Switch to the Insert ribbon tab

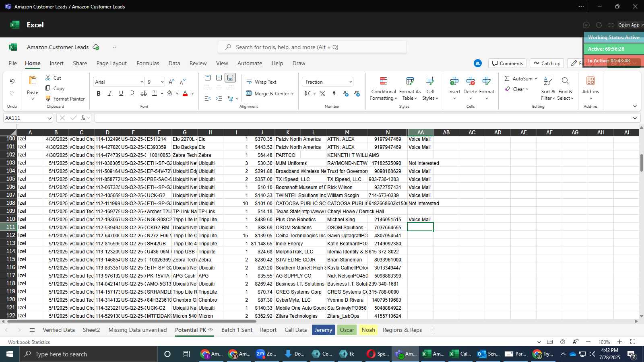click(x=57, y=63)
